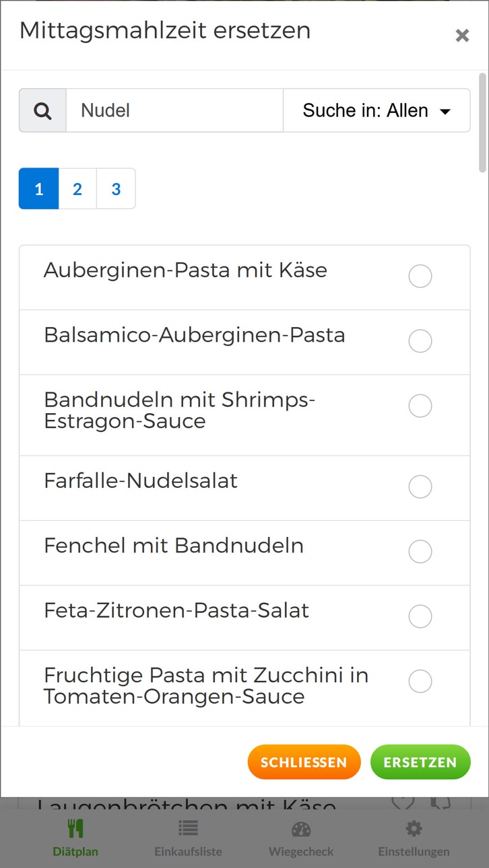
Task: Expand the 'Suche in: Allen' dropdown
Action: pos(377,110)
